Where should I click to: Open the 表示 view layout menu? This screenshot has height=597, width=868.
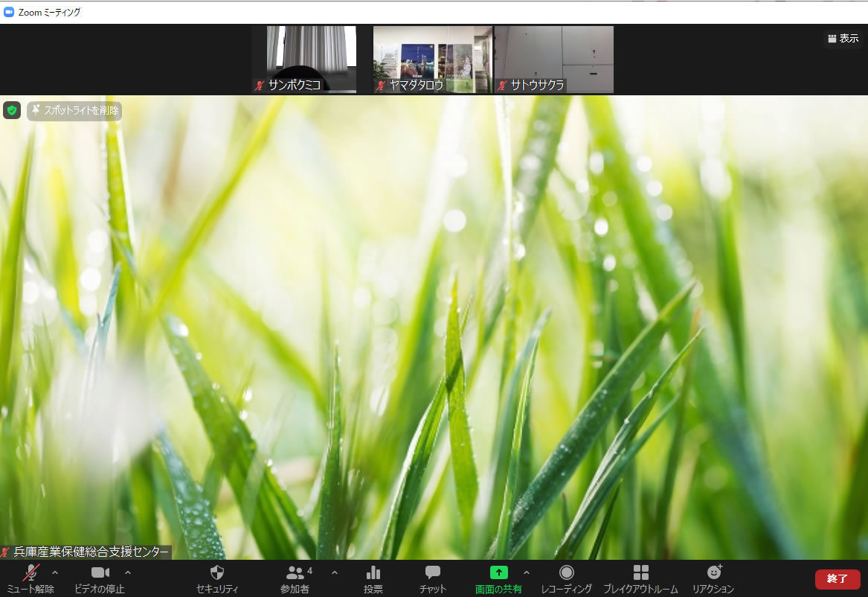point(843,38)
